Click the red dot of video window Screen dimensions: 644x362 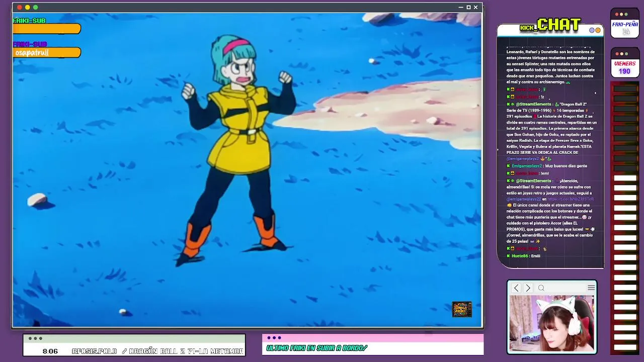(19, 7)
